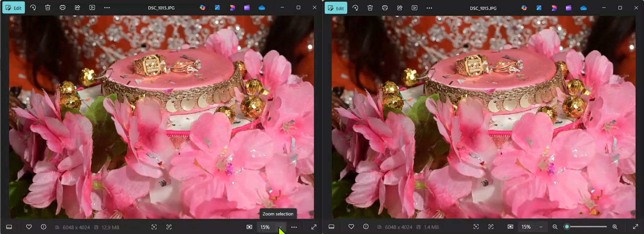Click Edit button in left Photos window
The image size is (644, 234).
[x=13, y=8]
